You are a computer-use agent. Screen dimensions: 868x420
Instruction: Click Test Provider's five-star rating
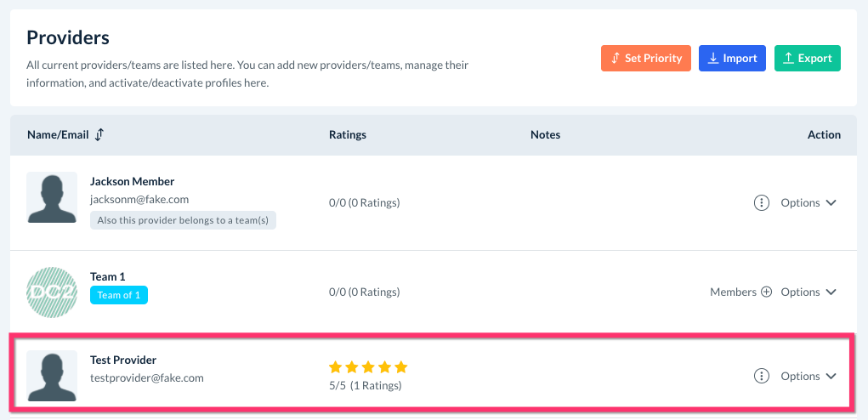pyautogui.click(x=368, y=367)
